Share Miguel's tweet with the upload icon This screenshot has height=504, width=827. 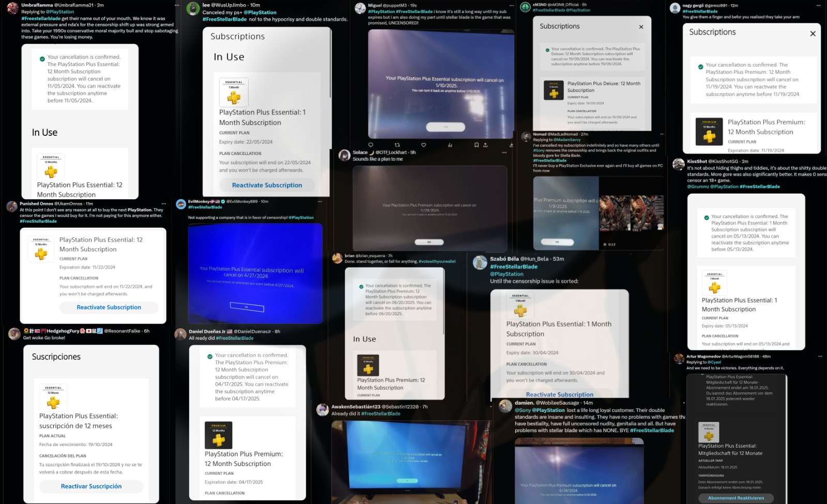coord(485,145)
